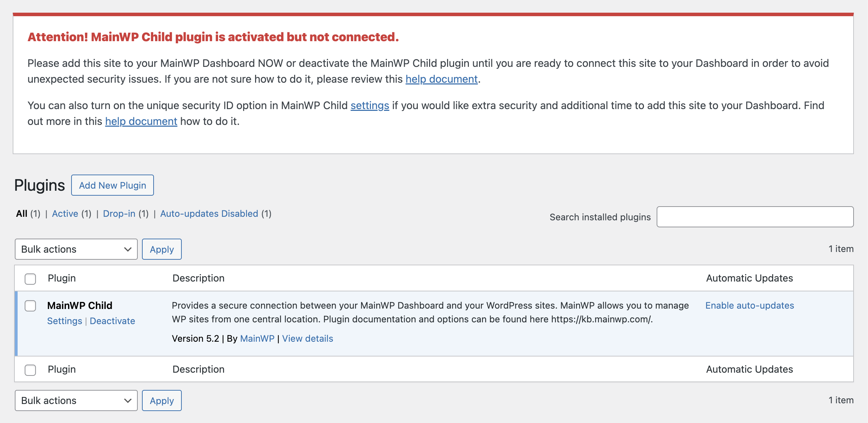868x423 pixels.
Task: Open the top Bulk actions dropdown
Action: click(x=76, y=249)
